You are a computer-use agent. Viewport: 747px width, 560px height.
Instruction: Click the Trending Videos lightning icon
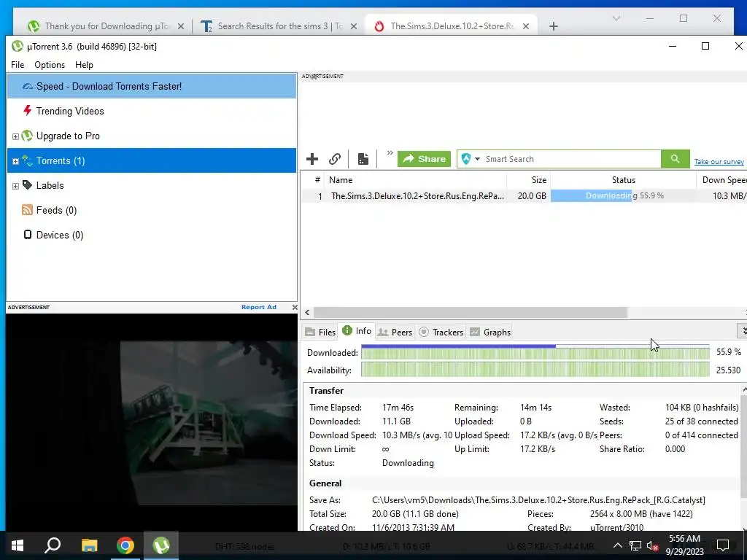pos(27,111)
